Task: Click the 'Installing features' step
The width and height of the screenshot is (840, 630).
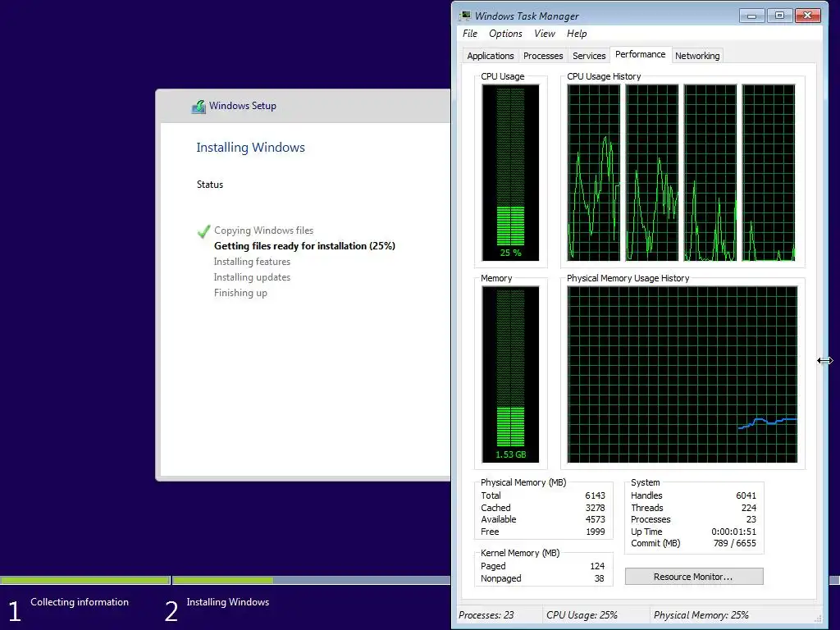Action: pos(252,262)
